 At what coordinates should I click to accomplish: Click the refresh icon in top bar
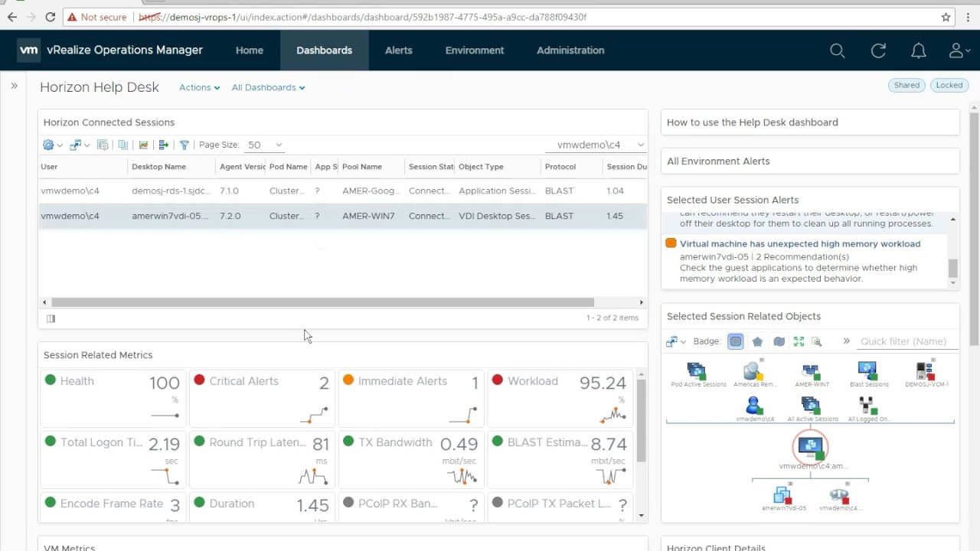pos(878,51)
